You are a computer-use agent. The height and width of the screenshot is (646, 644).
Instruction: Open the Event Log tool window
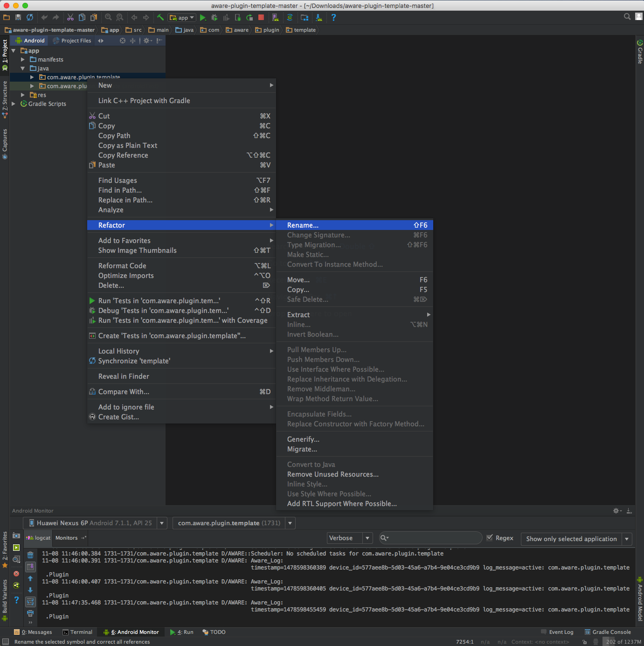(x=557, y=632)
